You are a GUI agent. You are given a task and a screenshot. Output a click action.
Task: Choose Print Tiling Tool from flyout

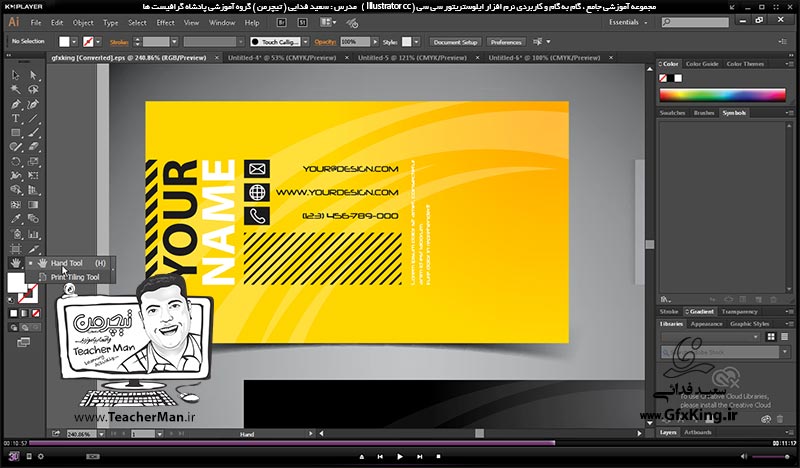coord(75,277)
